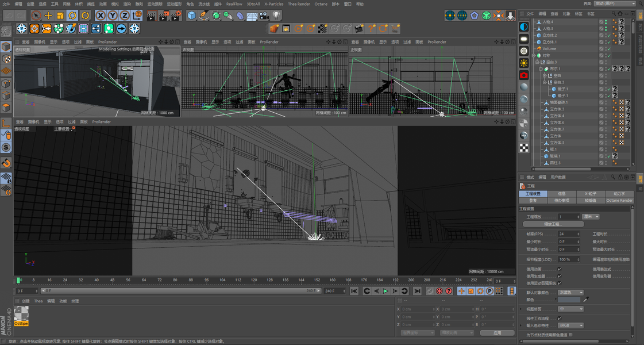This screenshot has height=345, width=644.
Task: Toggle the 使用动画 checkbox
Action: pyautogui.click(x=560, y=269)
